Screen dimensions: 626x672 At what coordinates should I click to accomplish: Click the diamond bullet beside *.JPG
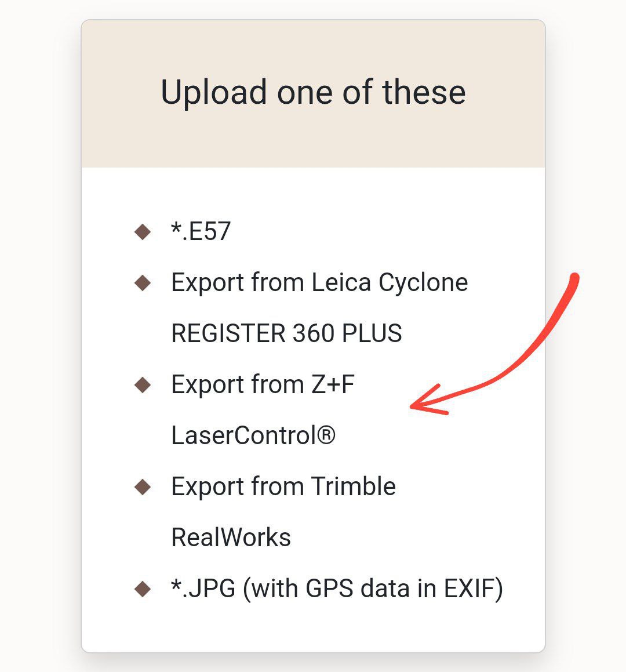tap(143, 589)
